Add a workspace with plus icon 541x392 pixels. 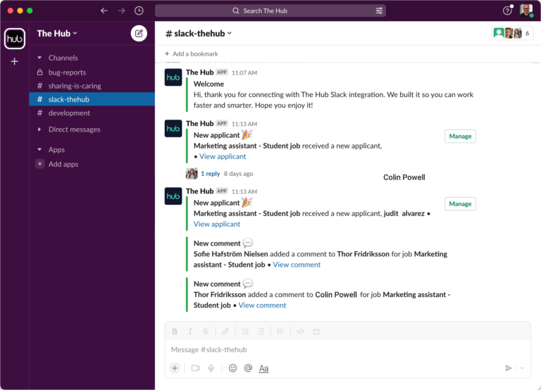15,61
